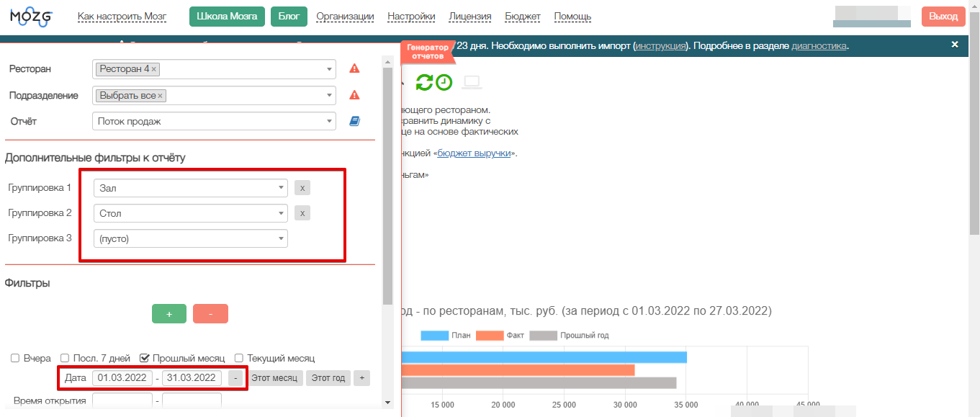This screenshot has height=417, width=980.
Task: Open the Бюджет menu item
Action: (523, 17)
